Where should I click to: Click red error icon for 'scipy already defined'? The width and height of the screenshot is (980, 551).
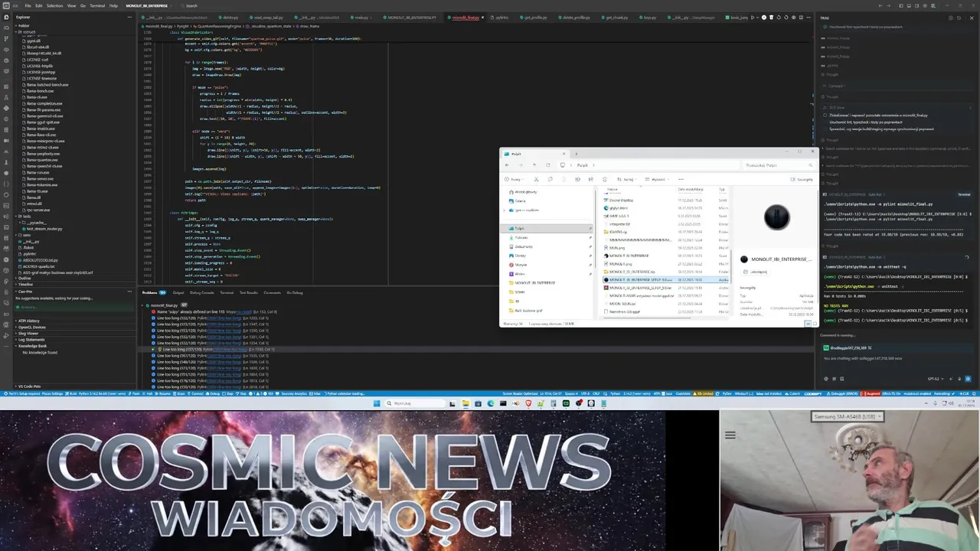[x=153, y=311]
